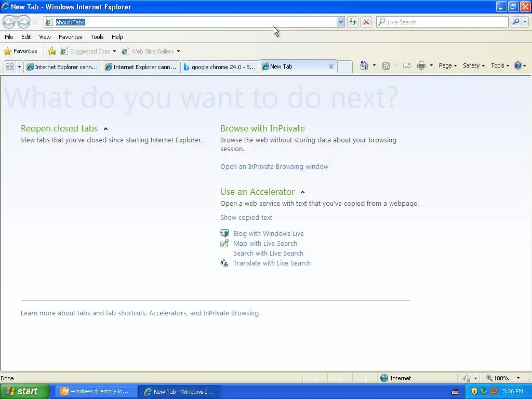Open the Safety command bar menu
This screenshot has width=532, height=399.
474,65
